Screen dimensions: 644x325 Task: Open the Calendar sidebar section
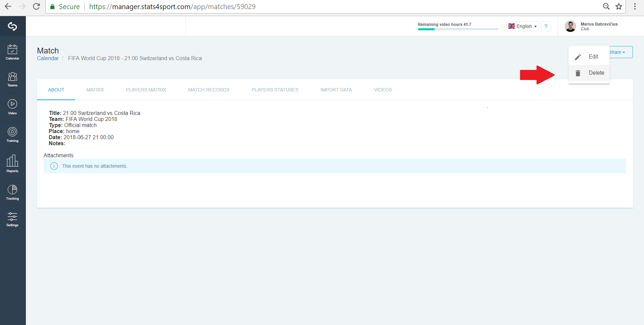(12, 52)
